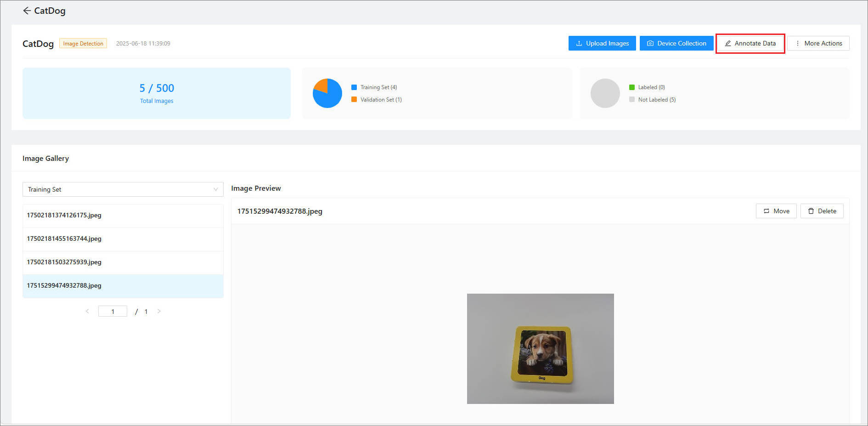Click the upload icon in Upload Images
This screenshot has height=426, width=868.
click(x=579, y=43)
